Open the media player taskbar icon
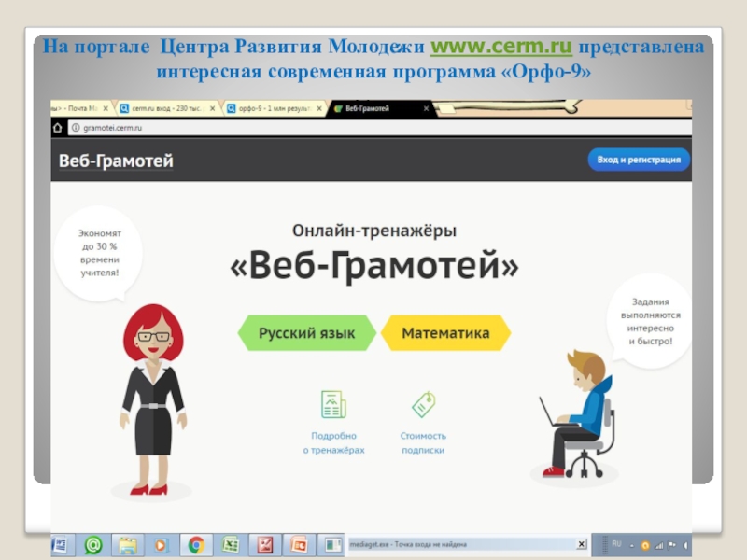The image size is (747, 560). pyautogui.click(x=161, y=545)
